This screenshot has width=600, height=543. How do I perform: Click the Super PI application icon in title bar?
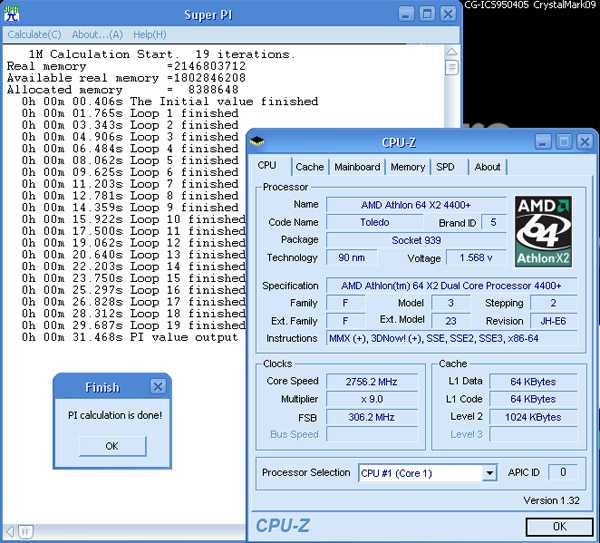[x=11, y=13]
